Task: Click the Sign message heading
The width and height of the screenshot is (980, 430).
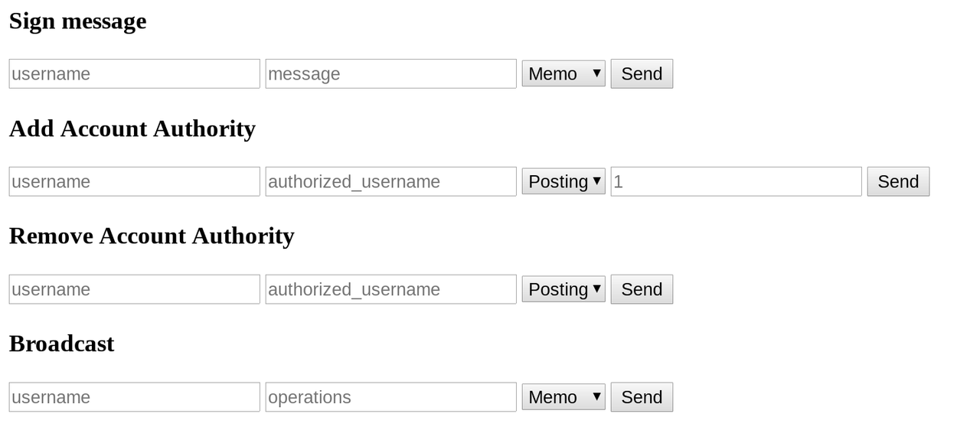Action: [77, 21]
